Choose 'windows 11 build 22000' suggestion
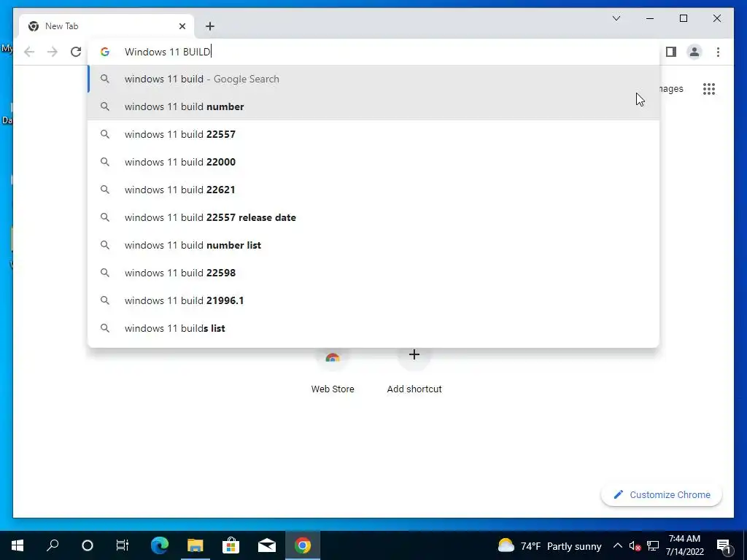 374,162
